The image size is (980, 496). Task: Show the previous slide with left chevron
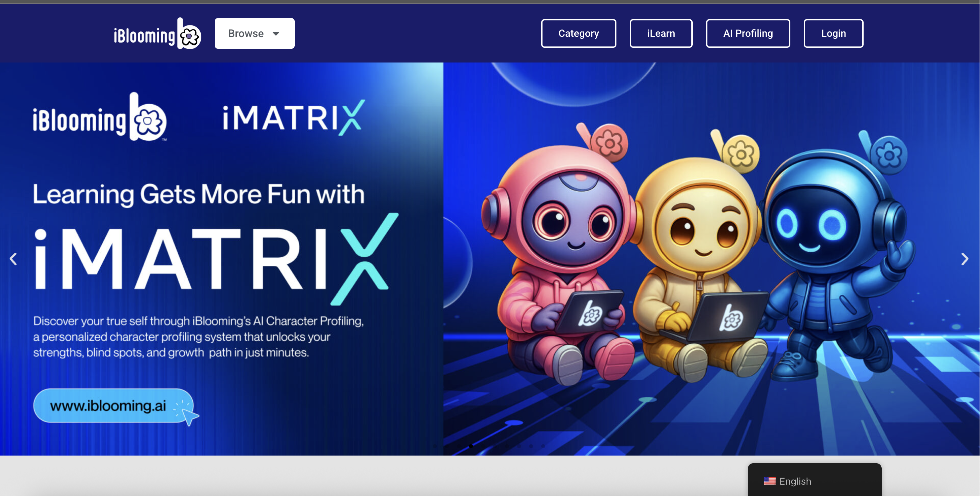pos(13,259)
